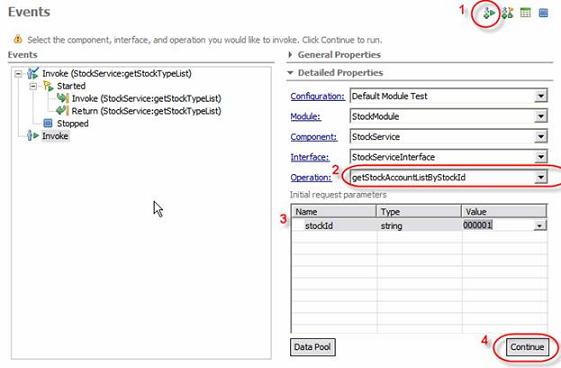The image size is (561, 368).
Task: Click the Value column header
Action: pos(504,211)
